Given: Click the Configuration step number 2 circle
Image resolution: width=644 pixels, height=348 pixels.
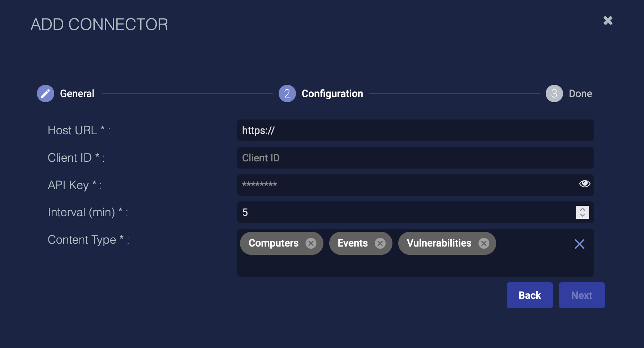Looking at the screenshot, I should 287,94.
